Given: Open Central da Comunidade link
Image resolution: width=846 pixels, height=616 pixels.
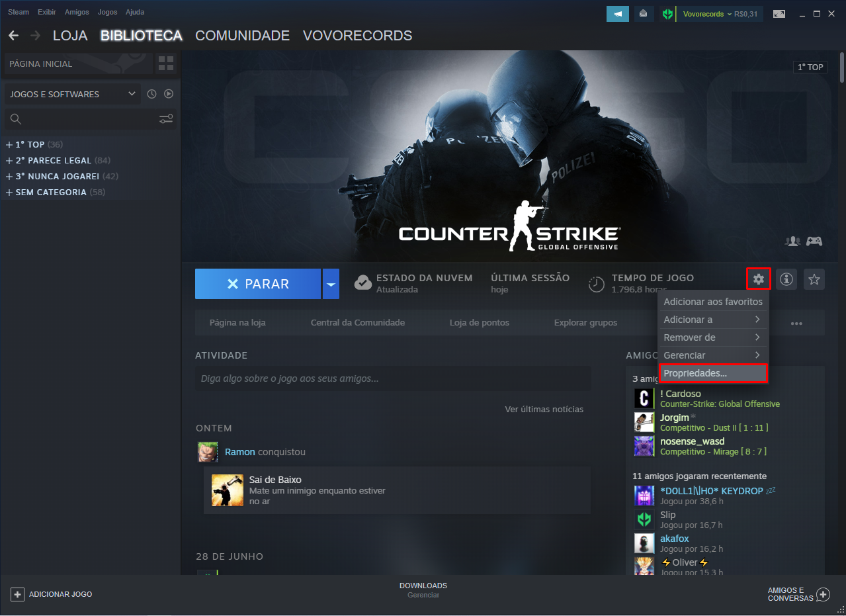Looking at the screenshot, I should point(358,323).
